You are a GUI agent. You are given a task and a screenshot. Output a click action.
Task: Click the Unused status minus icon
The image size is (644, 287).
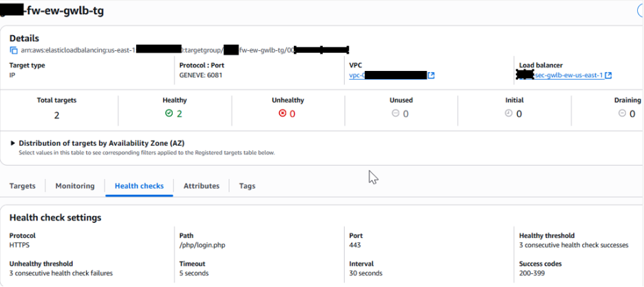click(x=396, y=114)
